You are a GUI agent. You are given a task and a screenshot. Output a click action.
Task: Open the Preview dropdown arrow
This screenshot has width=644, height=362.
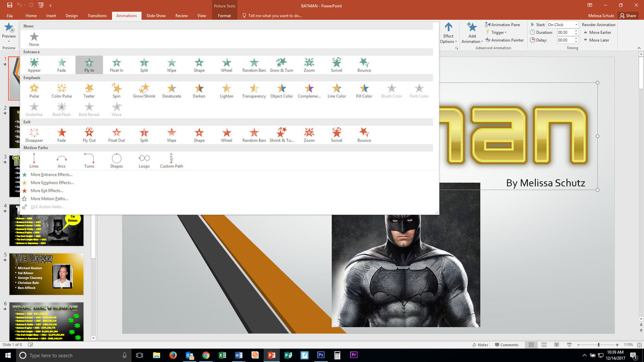[9, 41]
